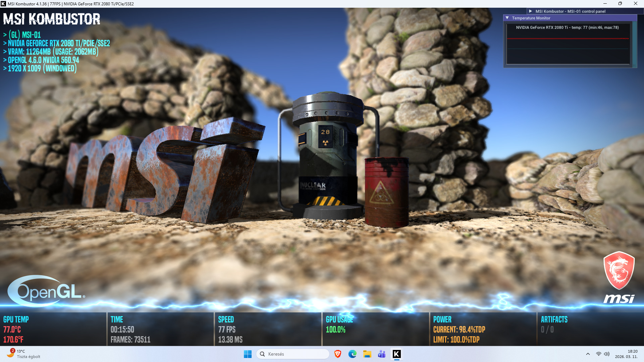Show hidden system tray icons
Screen dimensions: 644x362
click(588, 354)
